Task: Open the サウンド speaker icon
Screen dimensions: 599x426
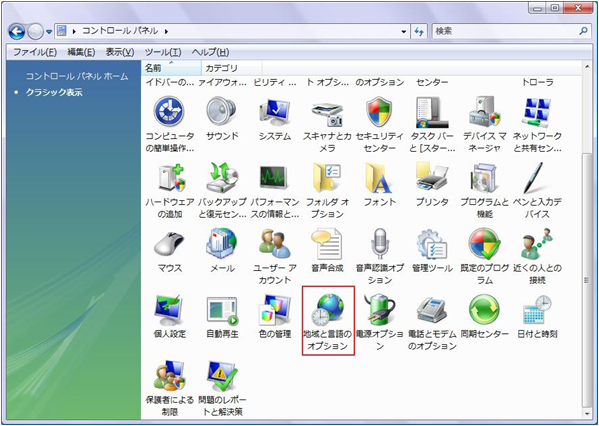Action: pos(222,112)
